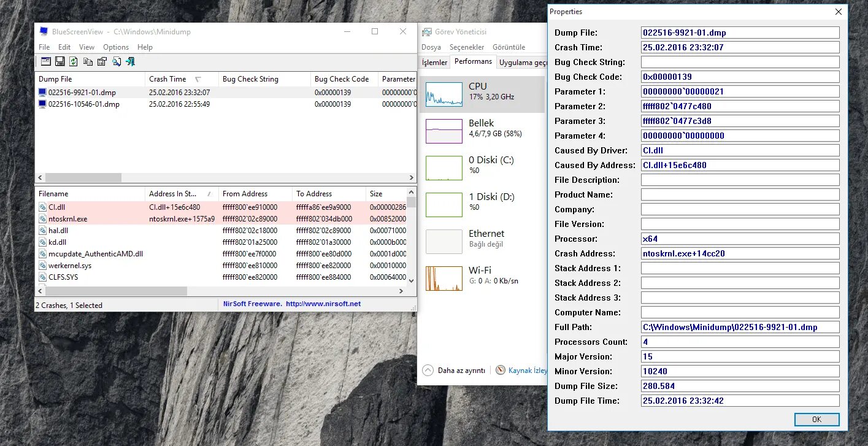The image size is (868, 446).
Task: Open the NirSoft website link in status bar
Action: [x=323, y=304]
